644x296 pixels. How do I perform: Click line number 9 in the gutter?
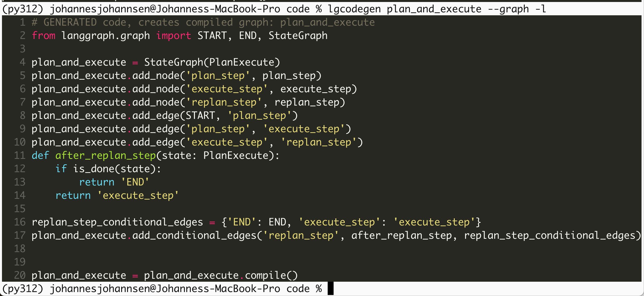click(x=22, y=129)
